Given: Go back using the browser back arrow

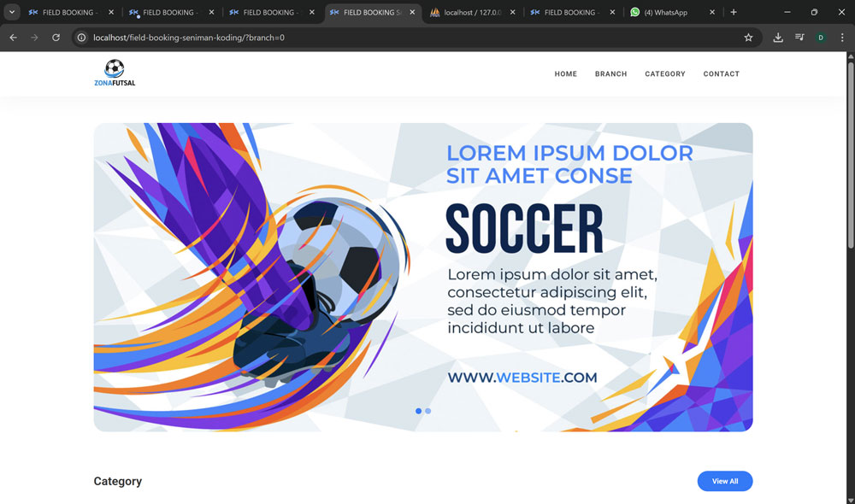Looking at the screenshot, I should pos(13,38).
